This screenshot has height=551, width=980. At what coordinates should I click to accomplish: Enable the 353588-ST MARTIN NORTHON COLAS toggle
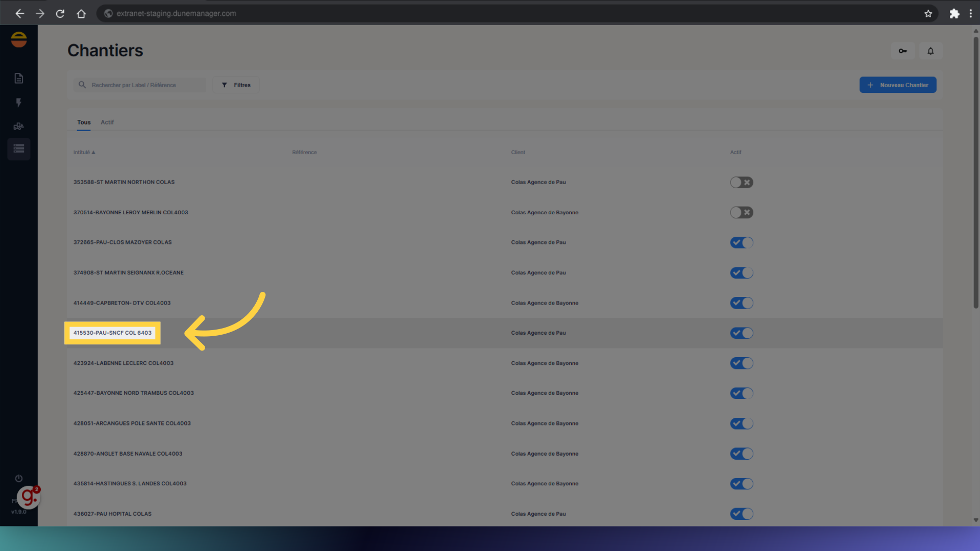click(x=741, y=183)
